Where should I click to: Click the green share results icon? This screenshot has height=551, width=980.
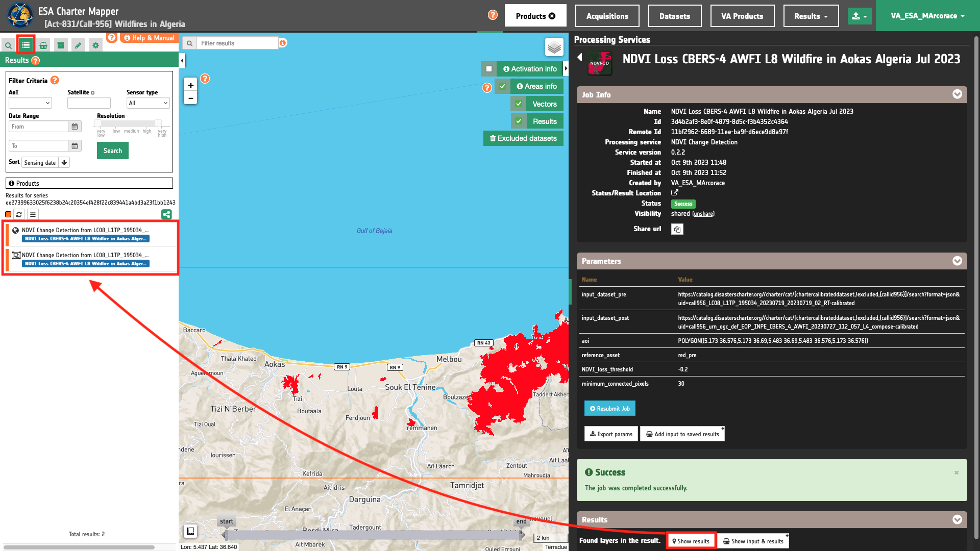click(166, 214)
